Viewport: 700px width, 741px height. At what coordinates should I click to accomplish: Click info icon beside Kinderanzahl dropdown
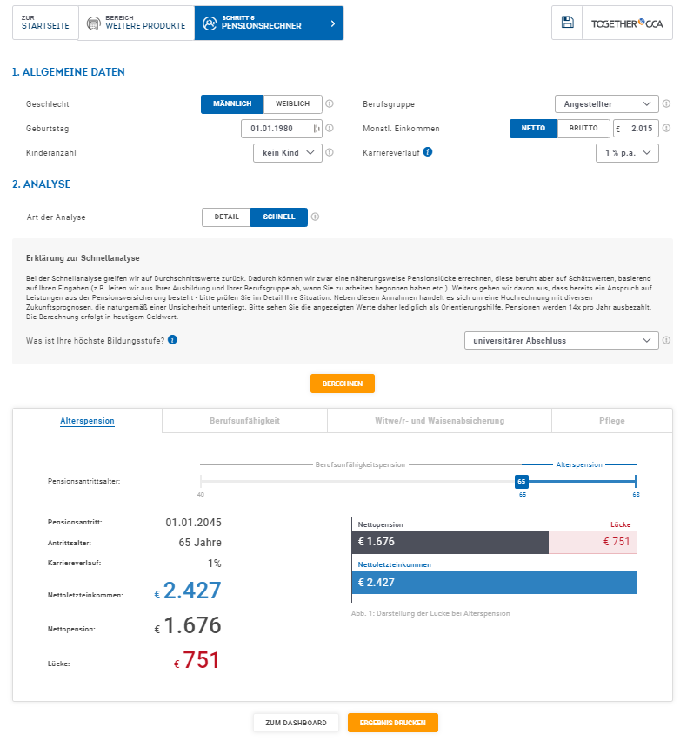click(x=330, y=153)
